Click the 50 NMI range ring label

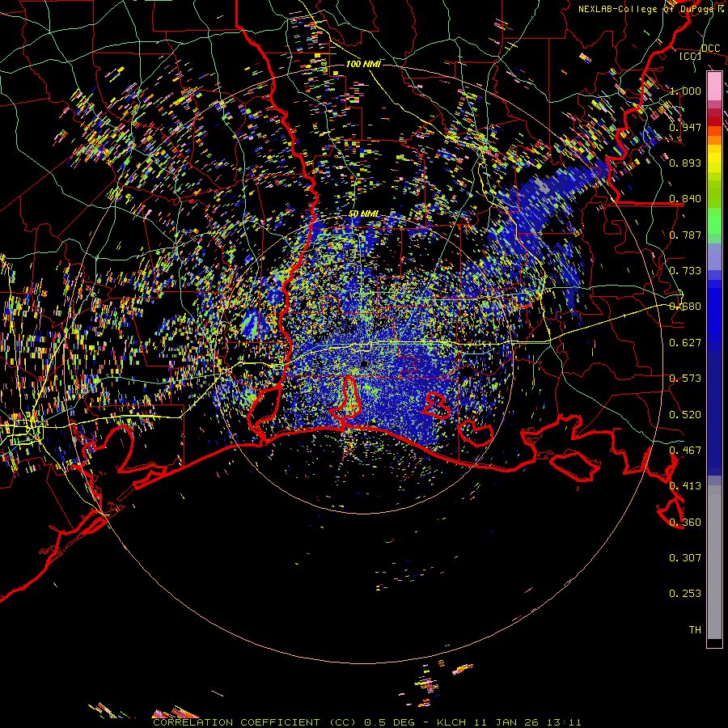coord(363,214)
